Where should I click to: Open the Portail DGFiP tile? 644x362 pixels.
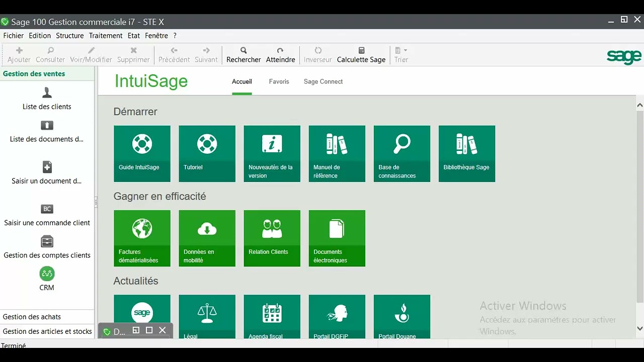(x=337, y=316)
